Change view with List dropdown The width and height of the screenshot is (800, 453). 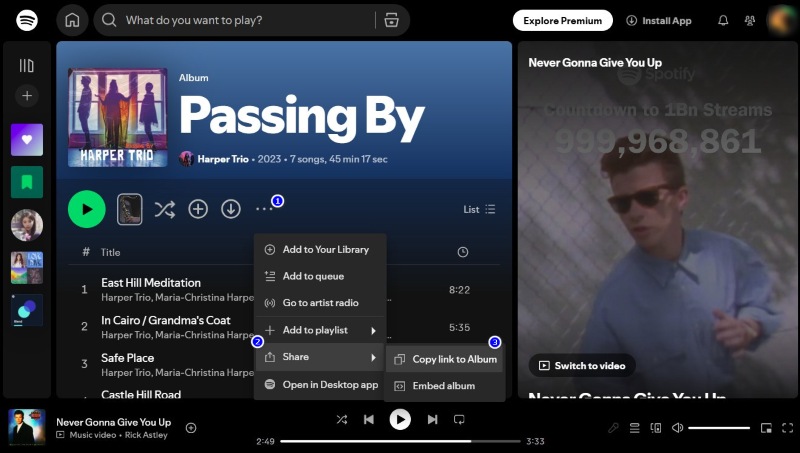pos(479,209)
